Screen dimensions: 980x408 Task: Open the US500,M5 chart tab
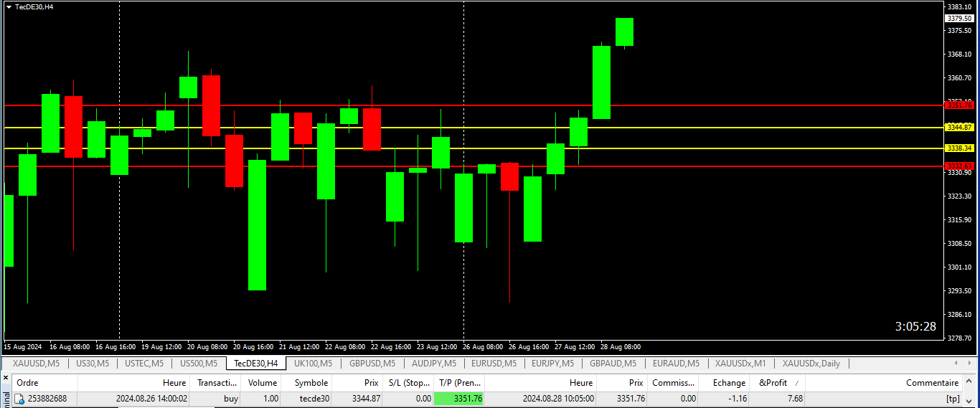pyautogui.click(x=198, y=364)
